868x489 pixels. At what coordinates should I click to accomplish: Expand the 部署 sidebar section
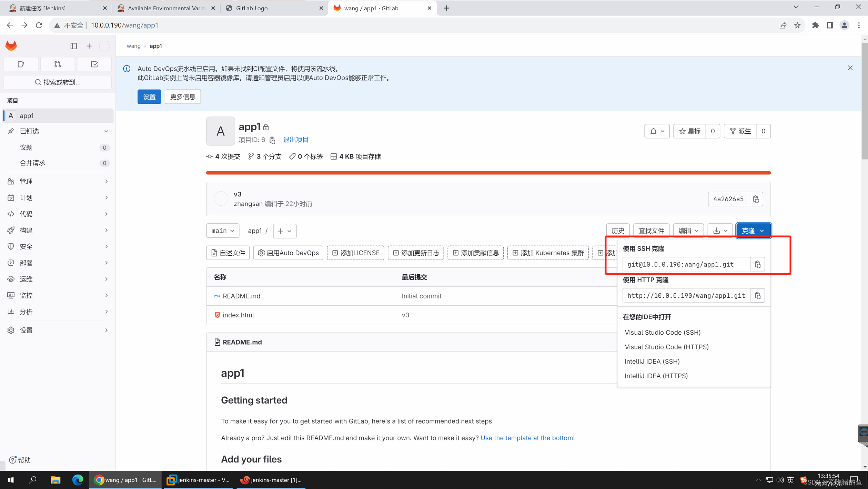click(x=58, y=263)
